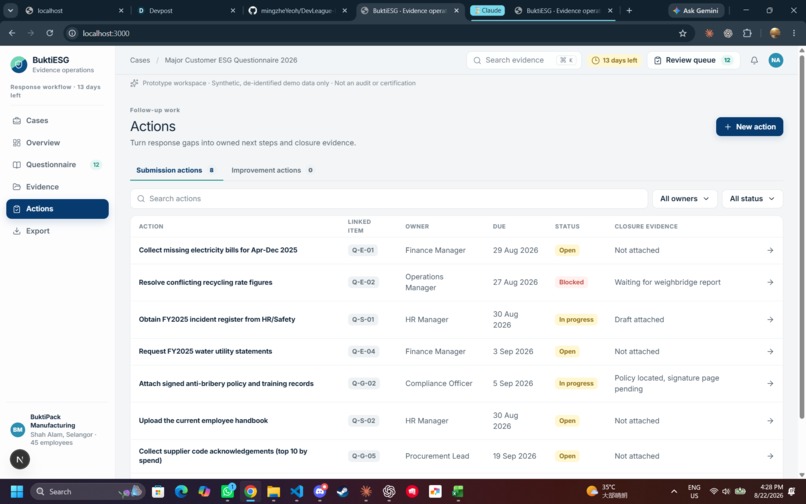This screenshot has height=504, width=806.
Task: Switch to the Devpost browser tab
Action: point(186,10)
